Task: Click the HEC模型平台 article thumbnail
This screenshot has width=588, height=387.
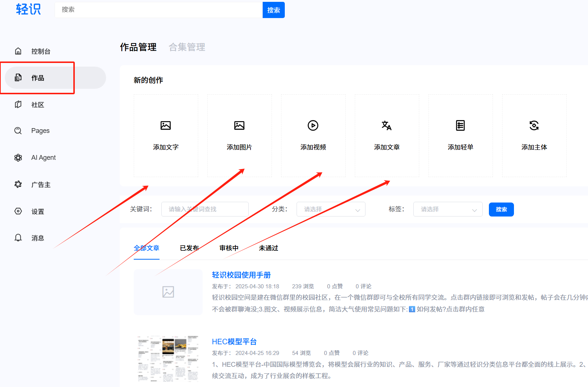Action: [168, 358]
